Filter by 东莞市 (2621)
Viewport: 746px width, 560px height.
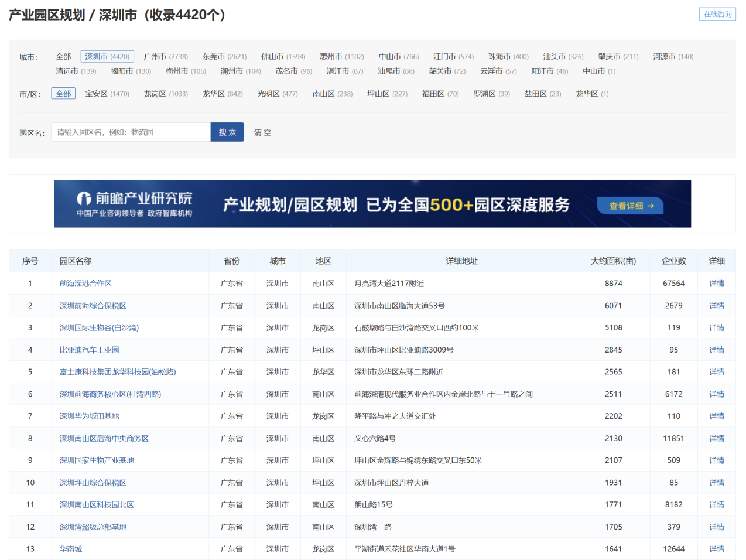coord(224,57)
